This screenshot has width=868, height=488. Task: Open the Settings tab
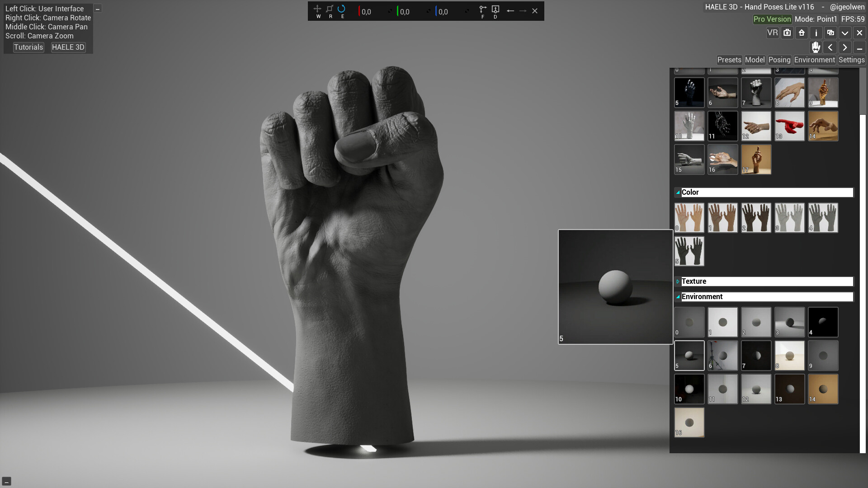point(852,60)
